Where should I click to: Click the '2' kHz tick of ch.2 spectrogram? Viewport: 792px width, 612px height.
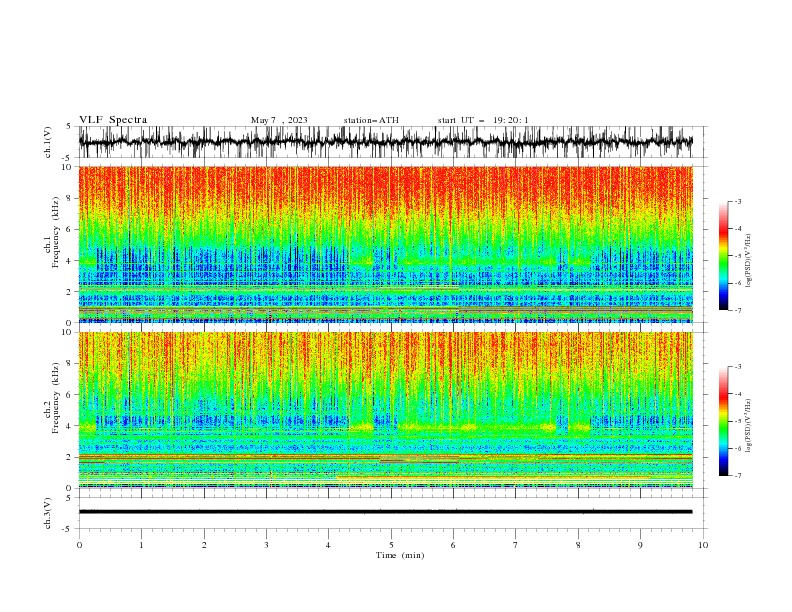69,457
